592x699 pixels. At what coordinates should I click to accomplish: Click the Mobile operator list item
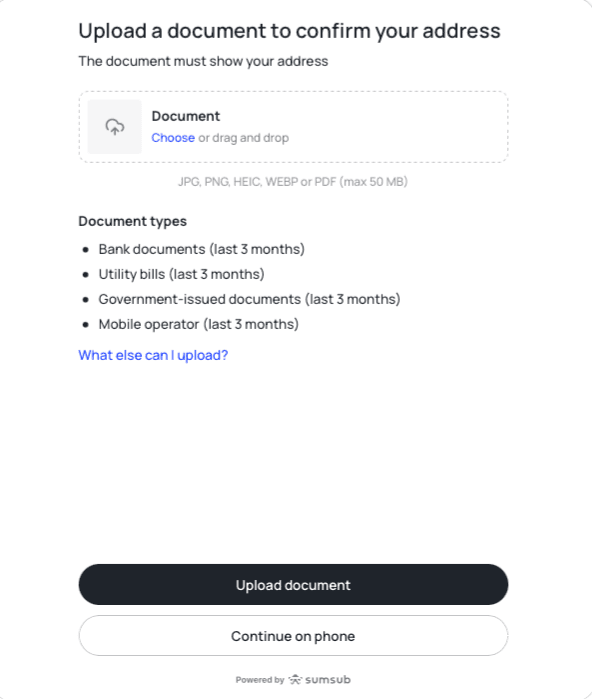coord(198,324)
